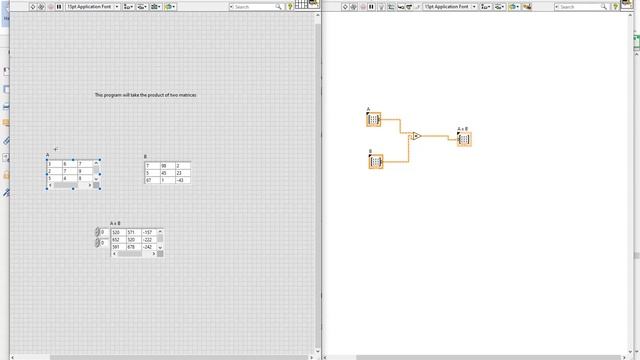Click matrix B cell containing 23
Image resolution: width=640 pixels, height=360 pixels.
point(183,173)
